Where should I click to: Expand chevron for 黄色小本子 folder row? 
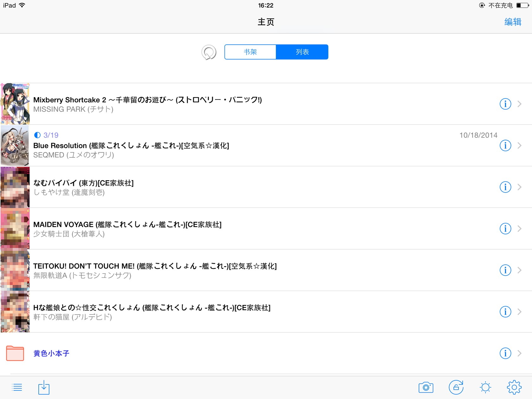pos(519,353)
